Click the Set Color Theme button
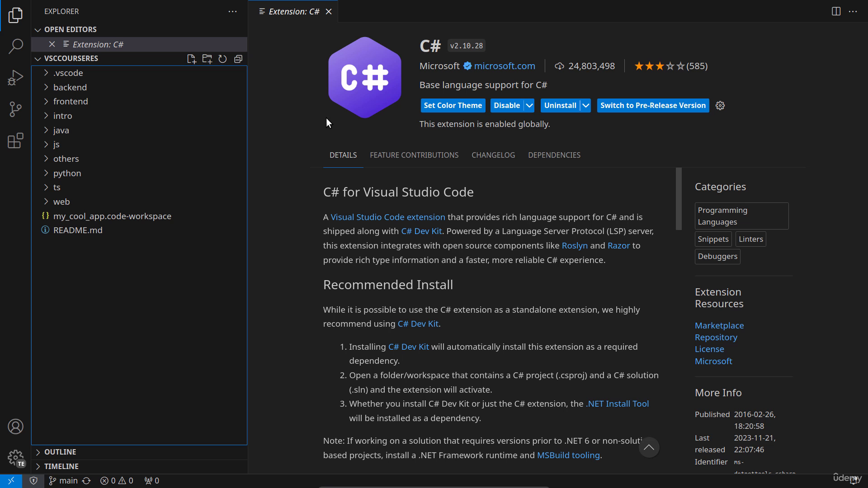This screenshot has height=488, width=868. 453,105
